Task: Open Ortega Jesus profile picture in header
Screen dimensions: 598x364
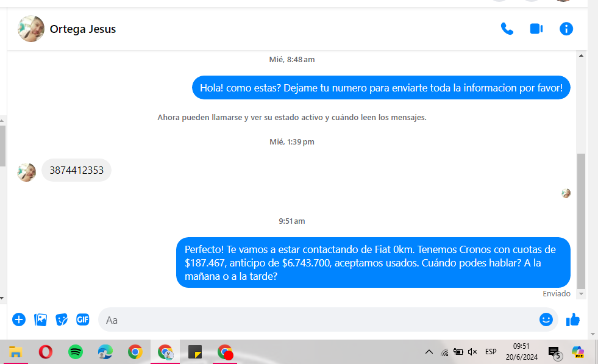Action: click(x=31, y=29)
